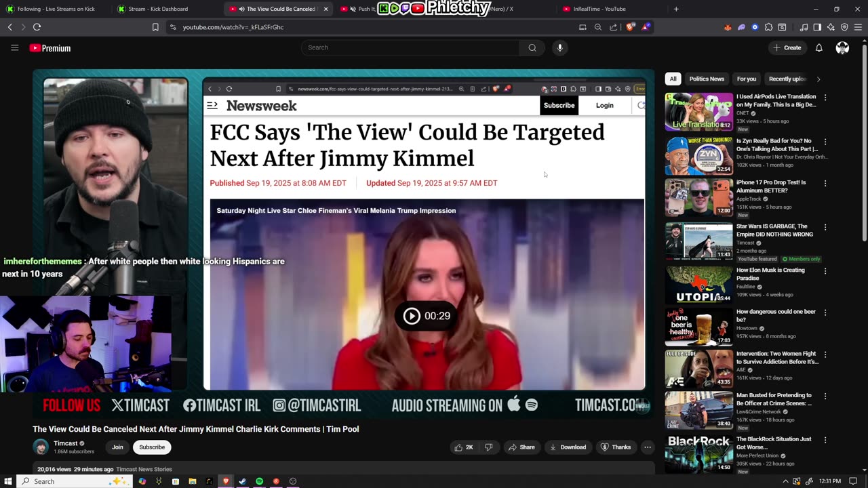Click in the YouTube search field

[x=410, y=47]
